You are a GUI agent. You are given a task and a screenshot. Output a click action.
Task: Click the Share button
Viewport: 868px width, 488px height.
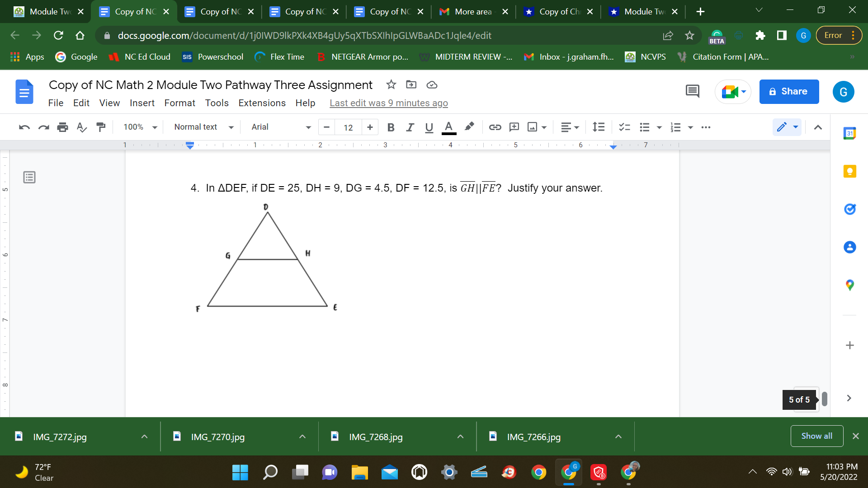(x=788, y=91)
